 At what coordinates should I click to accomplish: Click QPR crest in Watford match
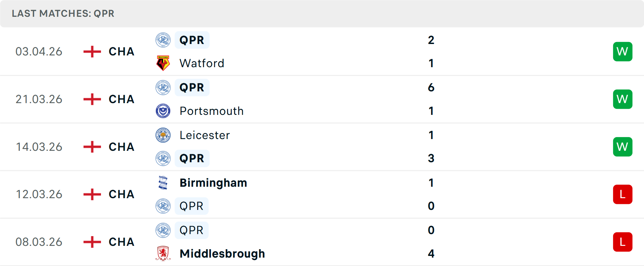(x=163, y=40)
